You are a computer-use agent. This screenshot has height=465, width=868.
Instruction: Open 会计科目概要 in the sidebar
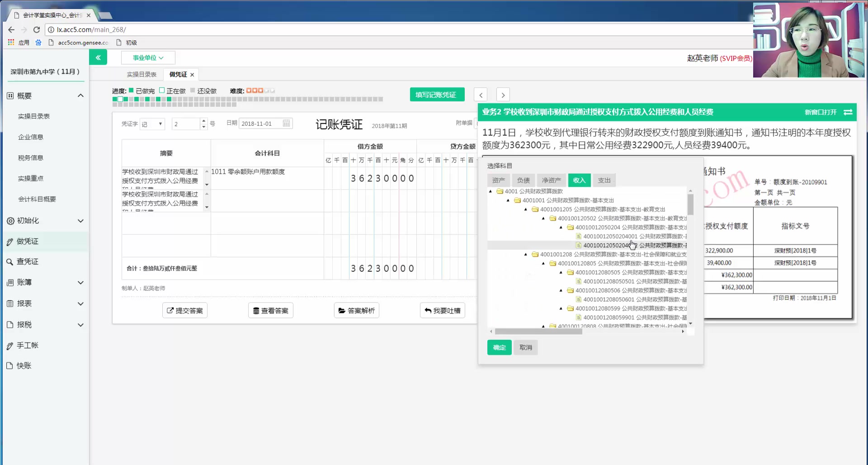tap(37, 199)
